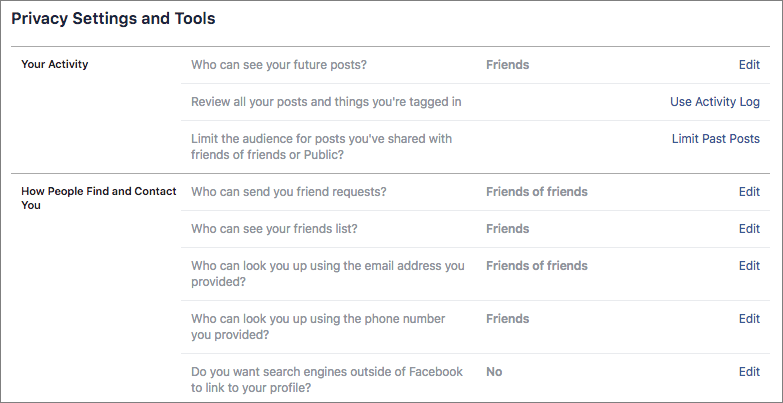Viewport: 783px width, 403px height.
Task: Edit who can send friend requests
Action: pos(749,192)
